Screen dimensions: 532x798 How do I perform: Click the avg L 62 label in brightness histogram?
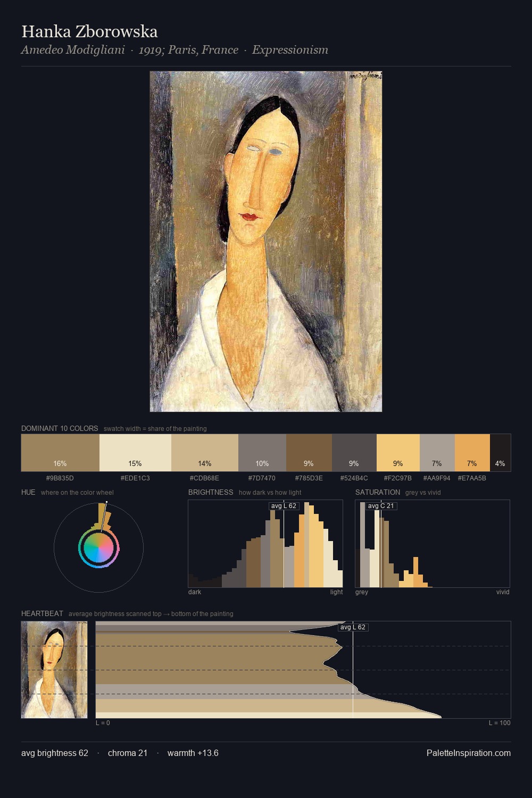coord(284,506)
